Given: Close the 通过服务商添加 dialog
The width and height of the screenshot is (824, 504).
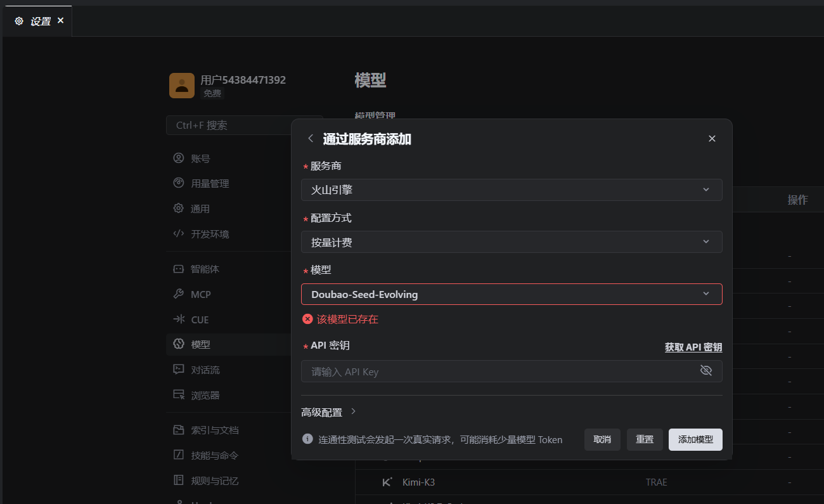Looking at the screenshot, I should (712, 138).
